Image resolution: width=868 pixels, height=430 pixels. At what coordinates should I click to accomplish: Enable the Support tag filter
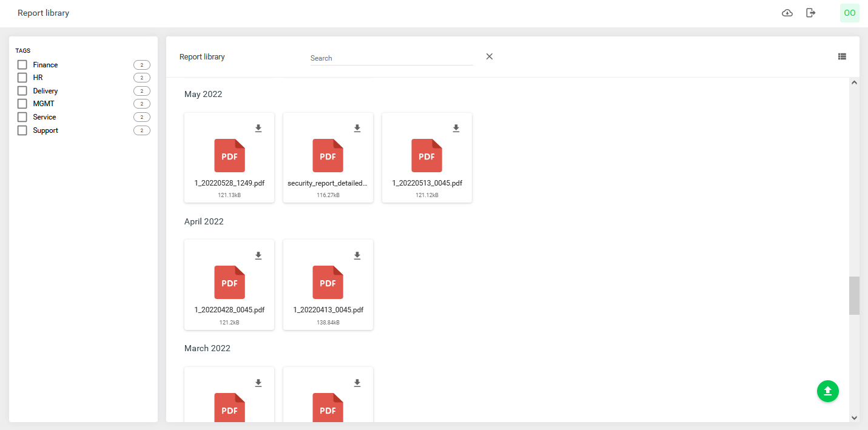tap(21, 130)
